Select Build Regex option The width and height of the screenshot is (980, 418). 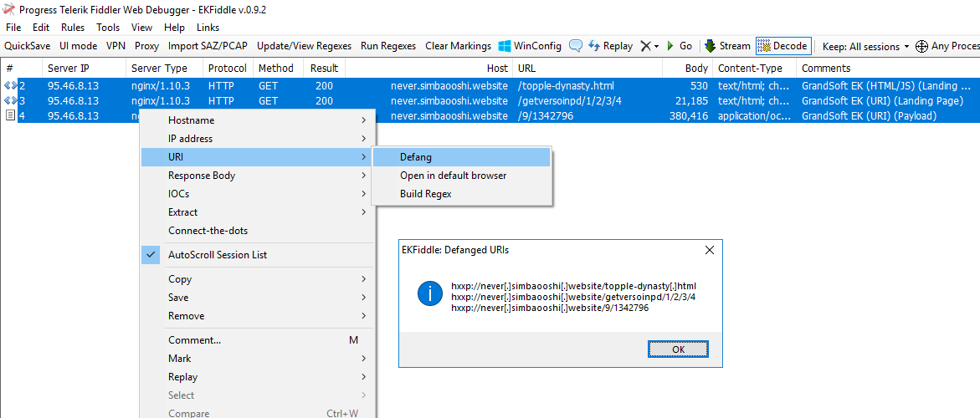pyautogui.click(x=461, y=194)
